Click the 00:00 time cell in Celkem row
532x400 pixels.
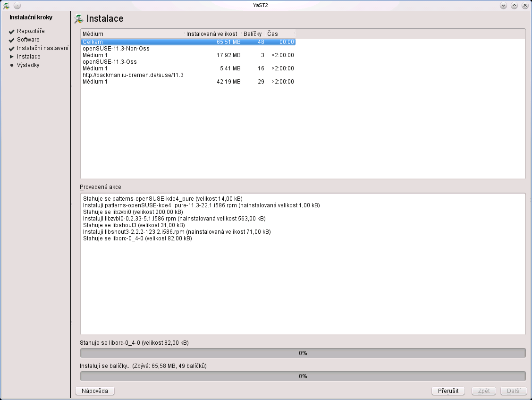pyautogui.click(x=287, y=42)
